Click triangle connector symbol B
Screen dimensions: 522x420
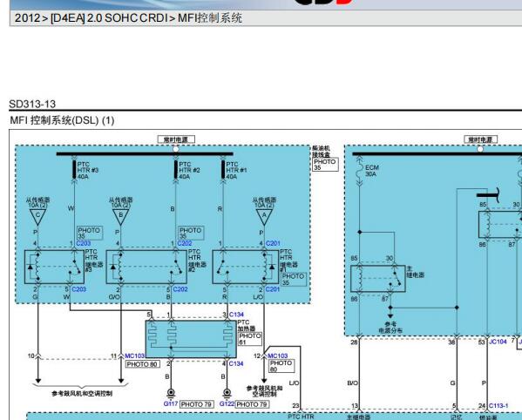120,216
